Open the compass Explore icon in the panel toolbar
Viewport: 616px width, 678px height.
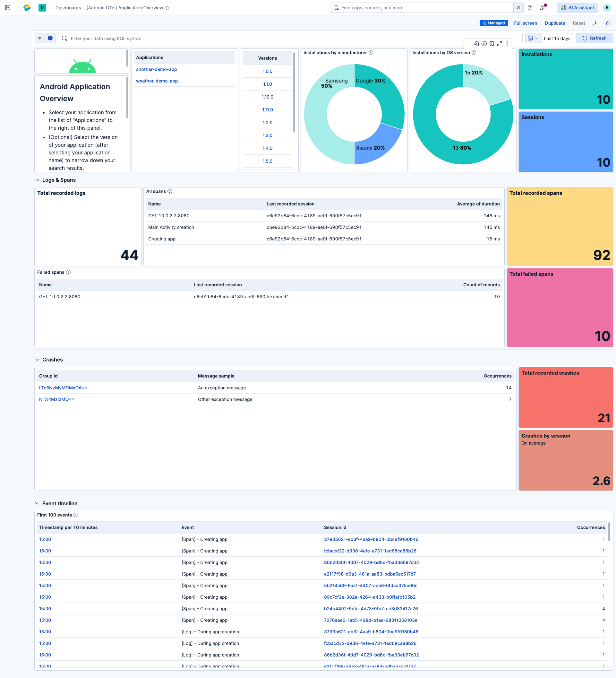click(x=484, y=44)
